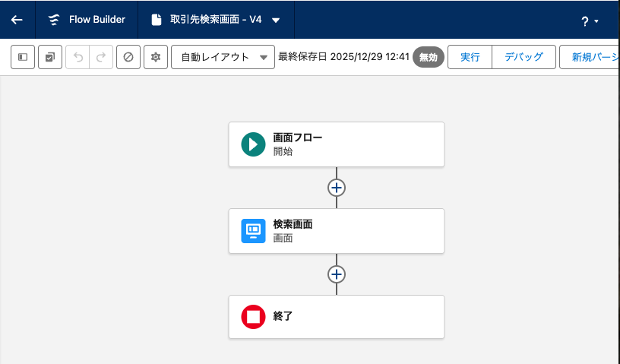Select the green 画面フロー start icon
Screen dimensions: 620x364
pos(253,144)
